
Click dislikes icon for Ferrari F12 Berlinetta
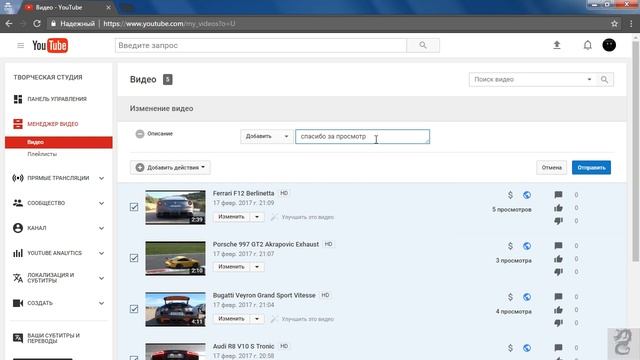(558, 221)
